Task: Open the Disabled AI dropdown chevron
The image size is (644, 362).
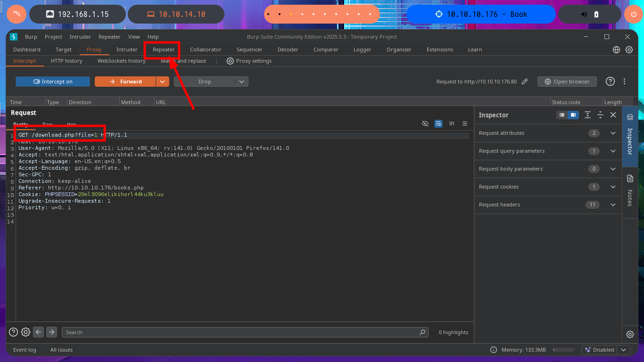Action: pos(624,350)
